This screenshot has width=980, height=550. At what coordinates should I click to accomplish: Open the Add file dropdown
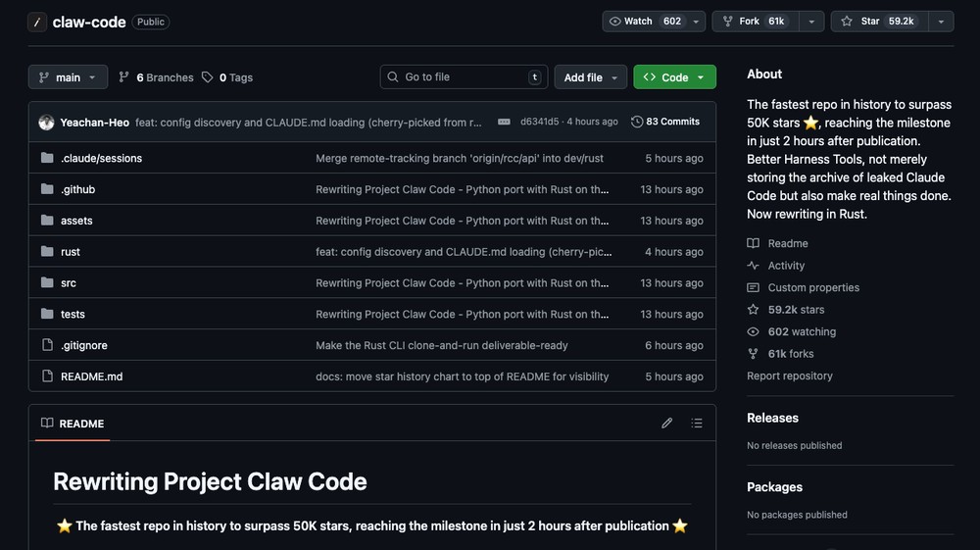tap(590, 76)
